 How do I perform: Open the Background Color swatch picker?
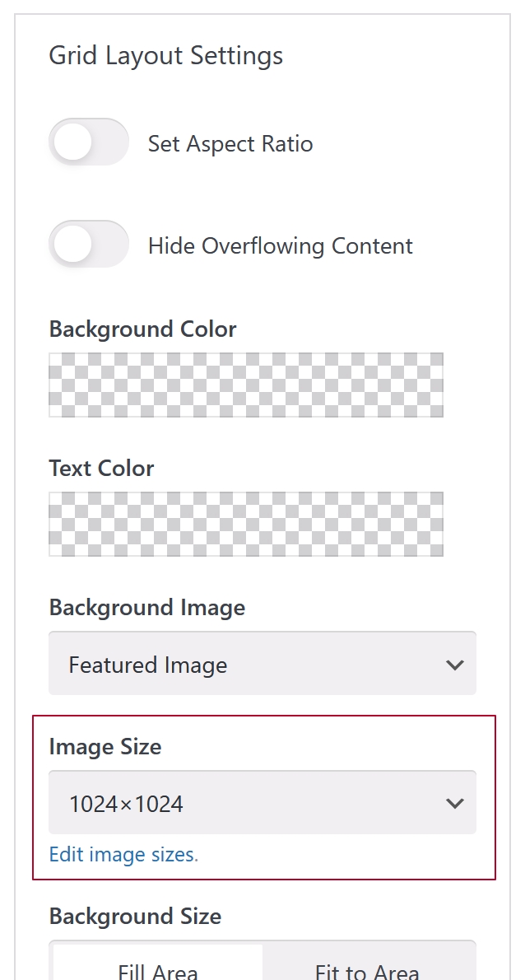(246, 385)
